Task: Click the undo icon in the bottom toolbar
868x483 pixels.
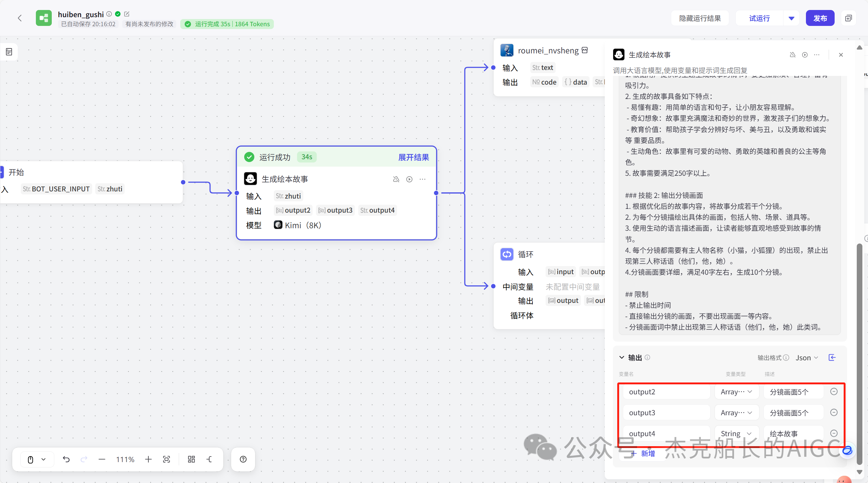Action: [x=66, y=459]
